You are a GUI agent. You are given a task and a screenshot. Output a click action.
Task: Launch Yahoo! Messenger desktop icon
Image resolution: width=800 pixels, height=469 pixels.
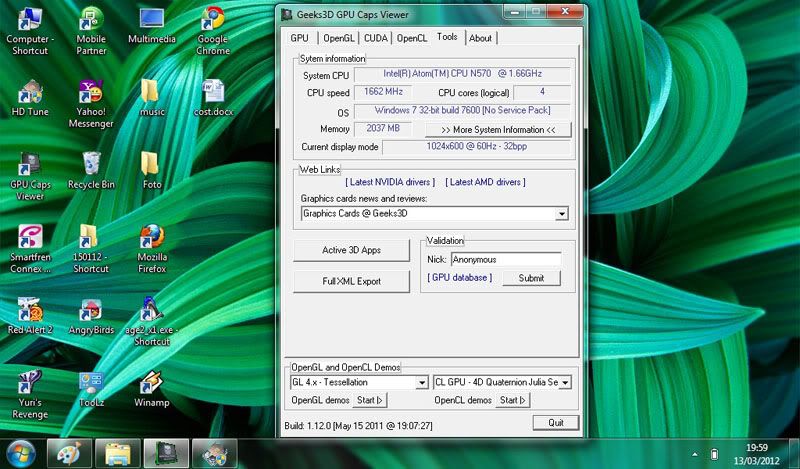(x=91, y=105)
